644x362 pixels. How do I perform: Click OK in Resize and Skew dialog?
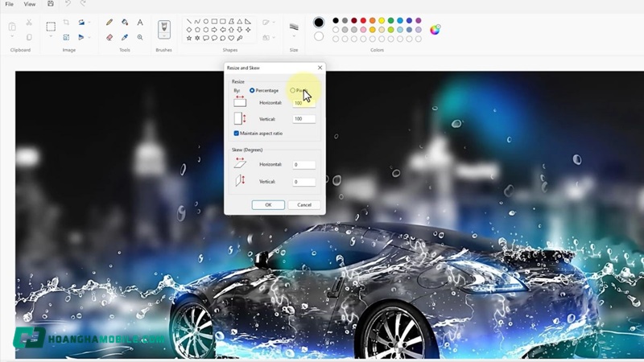[268, 205]
